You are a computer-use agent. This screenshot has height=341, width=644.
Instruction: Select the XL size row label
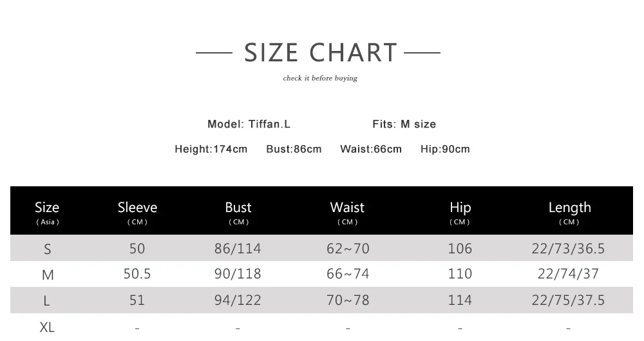(x=47, y=327)
